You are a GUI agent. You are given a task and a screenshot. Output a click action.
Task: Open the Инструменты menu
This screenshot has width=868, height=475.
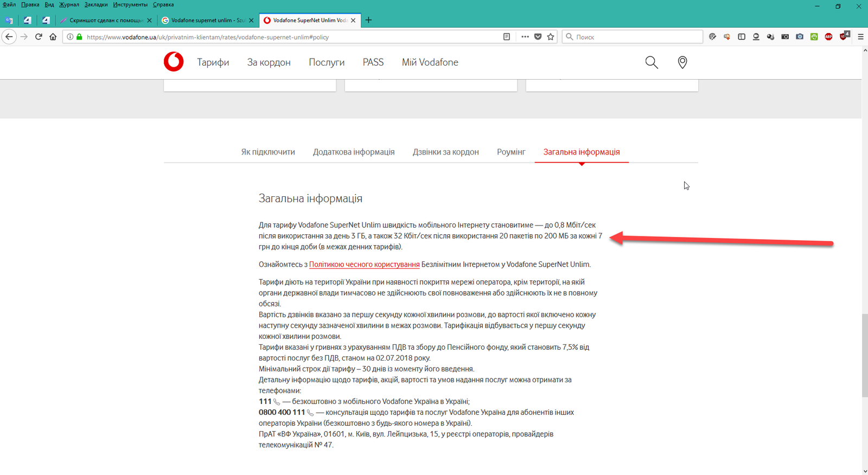130,4
